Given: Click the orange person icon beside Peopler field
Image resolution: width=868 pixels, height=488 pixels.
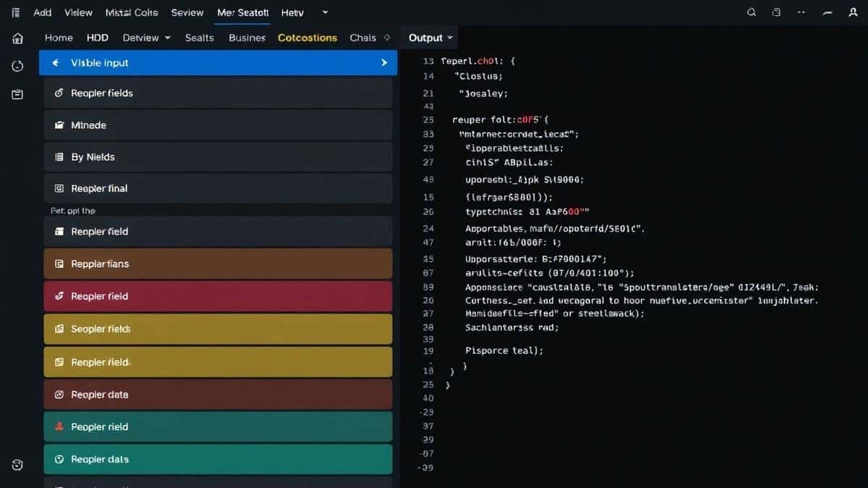Looking at the screenshot, I should (59, 427).
